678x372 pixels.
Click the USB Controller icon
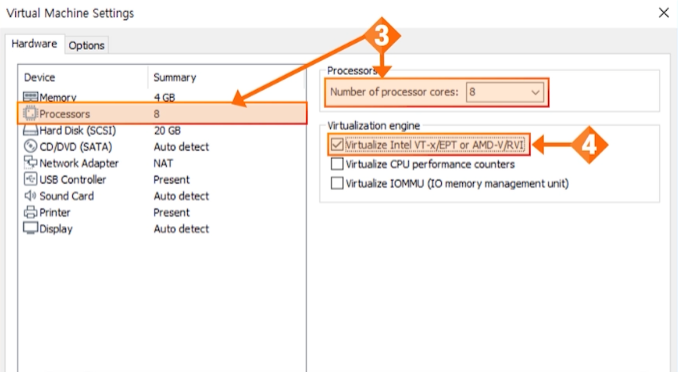coord(30,179)
